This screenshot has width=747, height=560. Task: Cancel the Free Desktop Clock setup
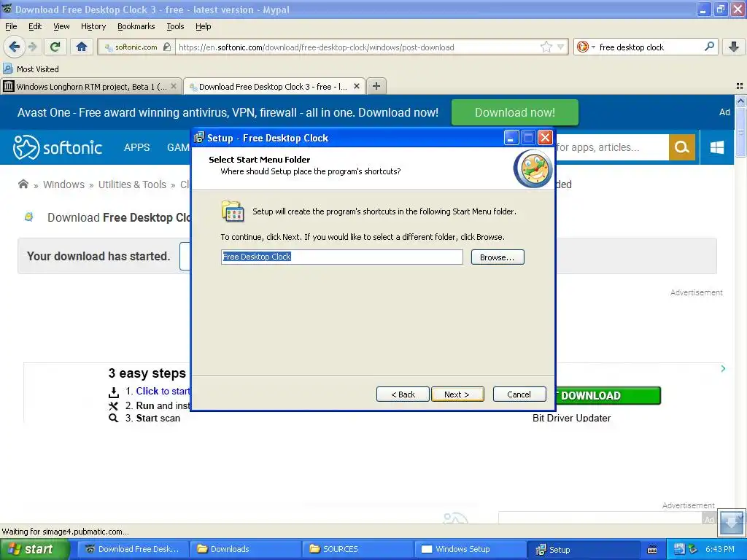click(519, 394)
